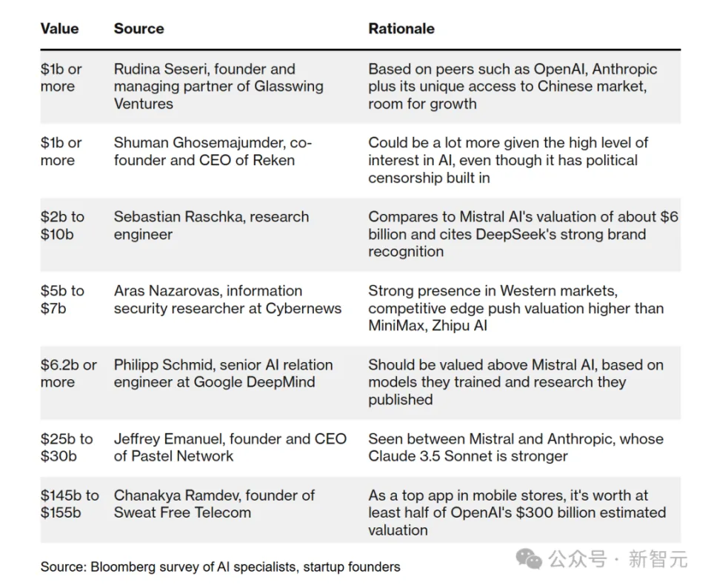Click the Value column header
This screenshot has height=588, width=711.
click(x=59, y=29)
